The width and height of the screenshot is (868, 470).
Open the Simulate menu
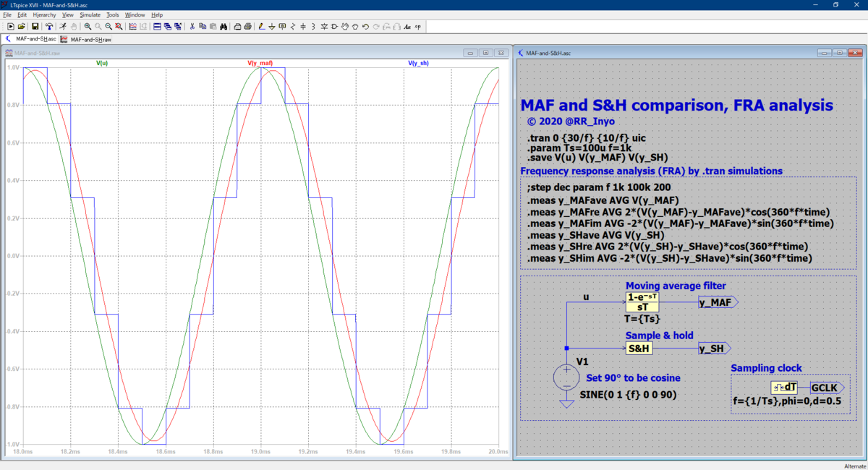90,14
